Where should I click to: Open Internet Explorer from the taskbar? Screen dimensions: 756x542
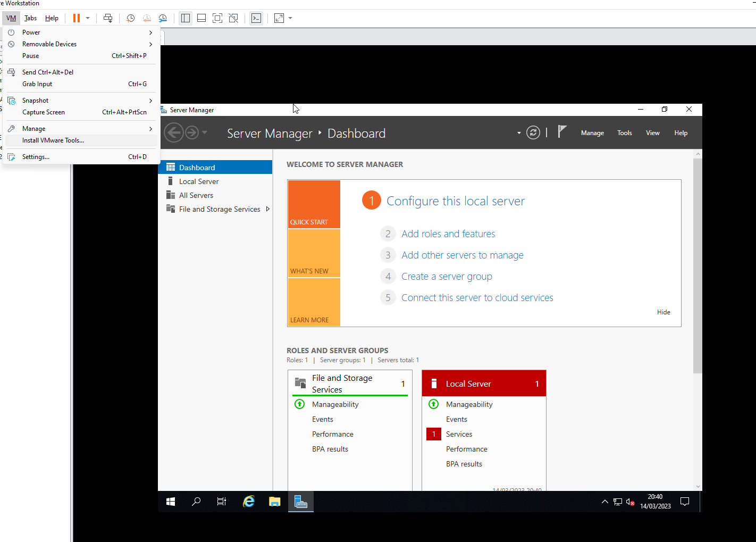click(x=248, y=501)
